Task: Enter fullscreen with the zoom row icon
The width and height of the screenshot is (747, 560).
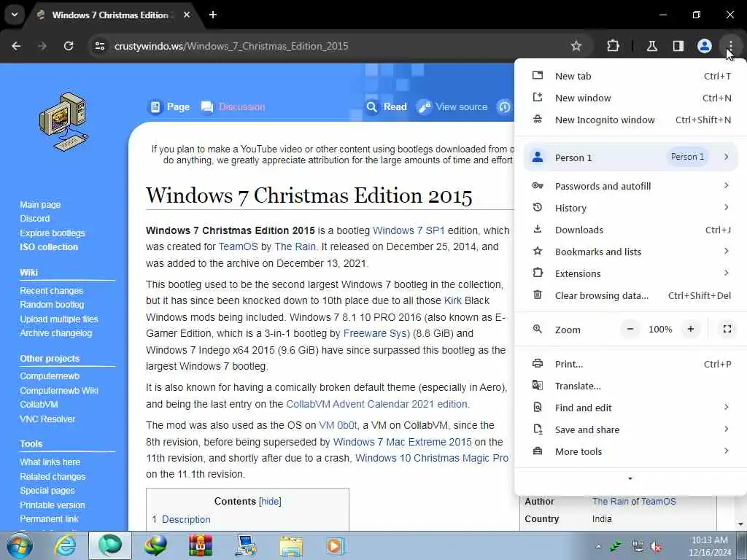Action: click(x=727, y=329)
